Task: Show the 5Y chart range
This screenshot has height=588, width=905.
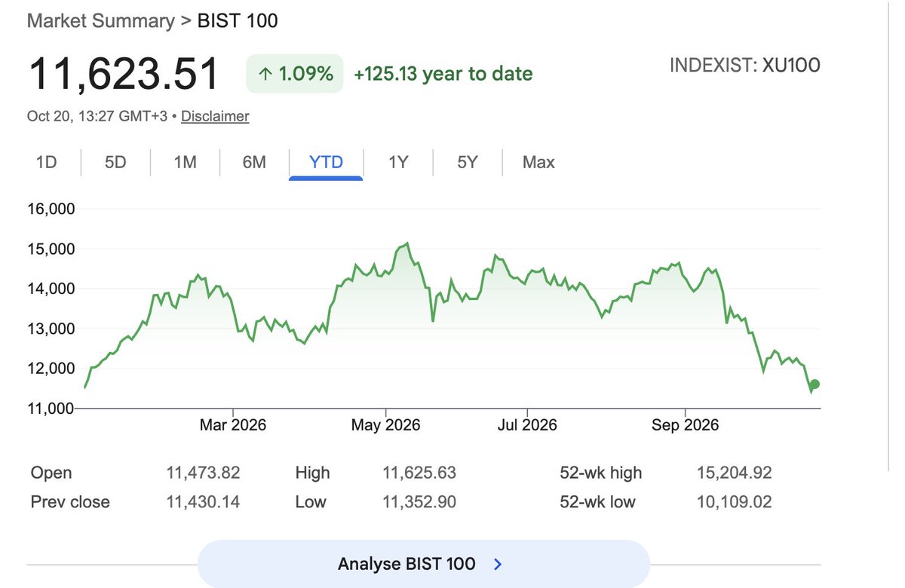Action: point(468,162)
